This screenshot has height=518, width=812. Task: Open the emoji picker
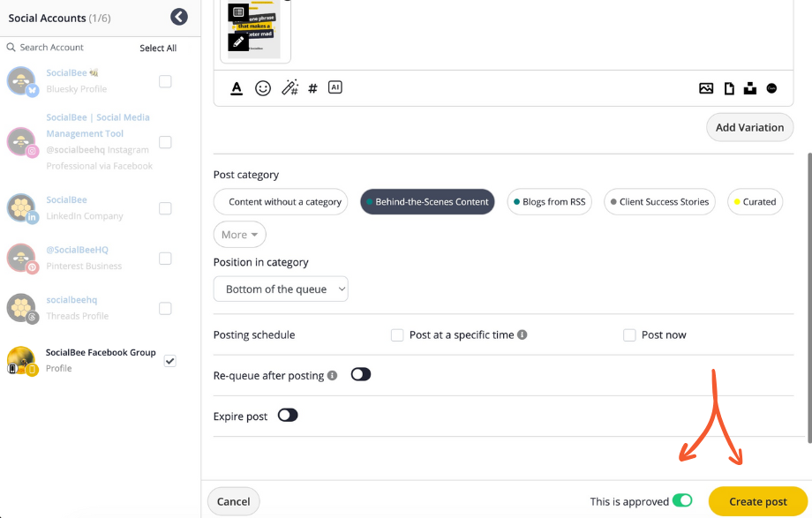tap(262, 88)
